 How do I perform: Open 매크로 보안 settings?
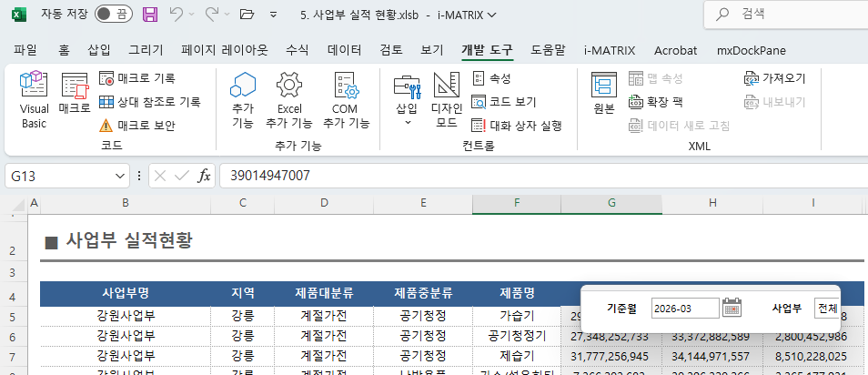click(x=136, y=126)
